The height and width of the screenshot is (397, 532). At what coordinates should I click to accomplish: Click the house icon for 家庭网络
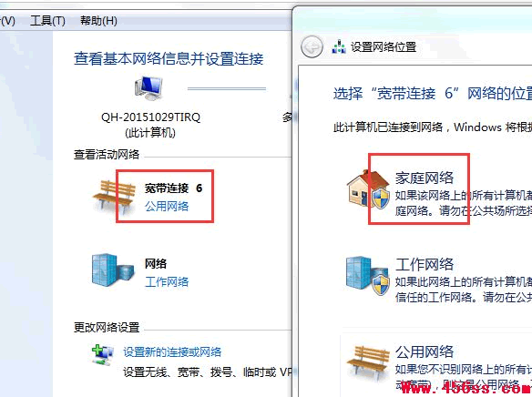368,189
